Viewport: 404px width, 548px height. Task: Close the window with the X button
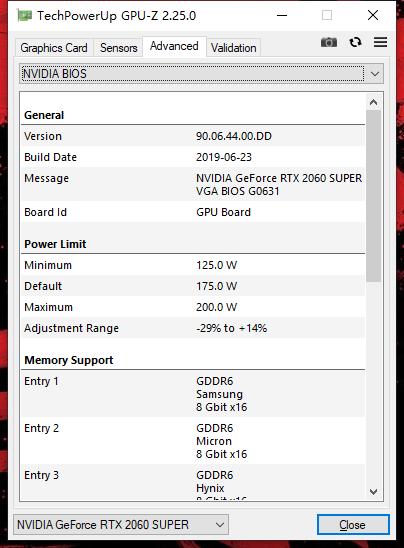tap(373, 15)
